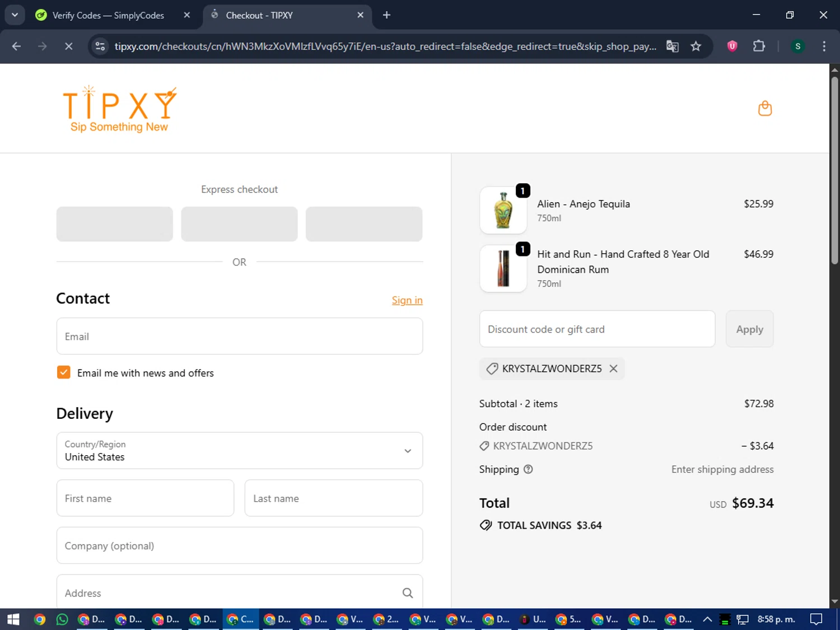This screenshot has width=840, height=630.
Task: Open the Windows notification center
Action: (x=816, y=619)
